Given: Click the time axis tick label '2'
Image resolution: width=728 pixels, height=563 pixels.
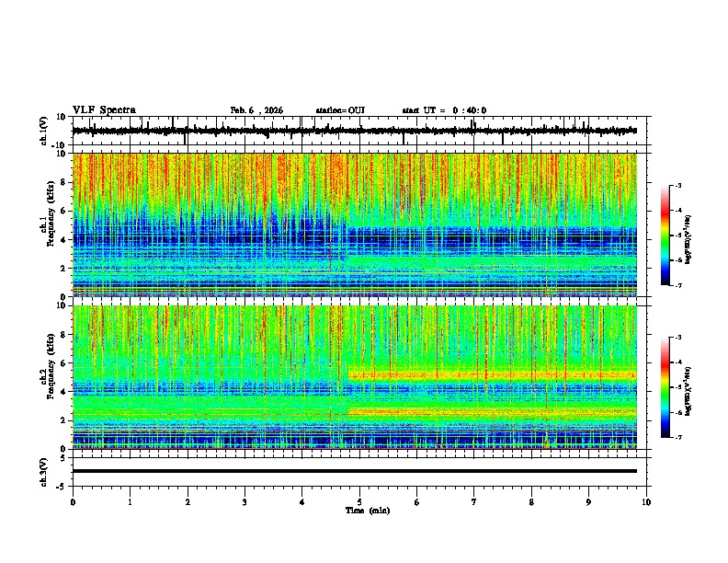Looking at the screenshot, I should (x=188, y=502).
